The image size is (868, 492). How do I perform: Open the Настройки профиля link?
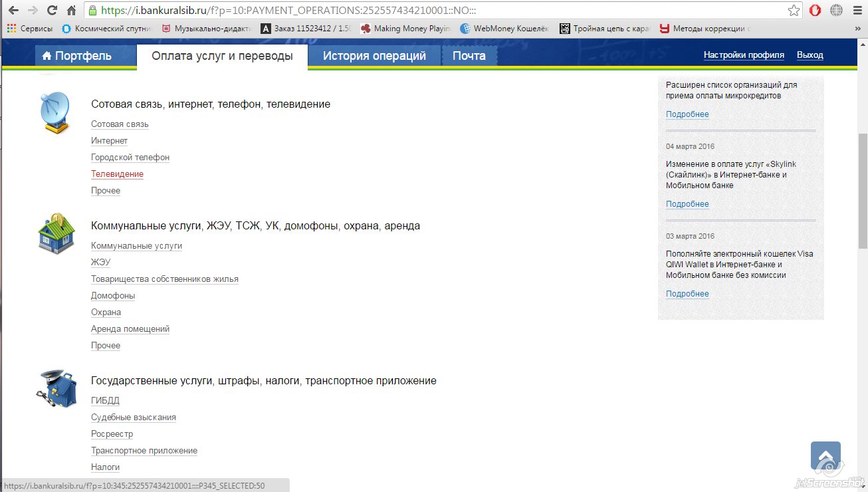coord(744,55)
